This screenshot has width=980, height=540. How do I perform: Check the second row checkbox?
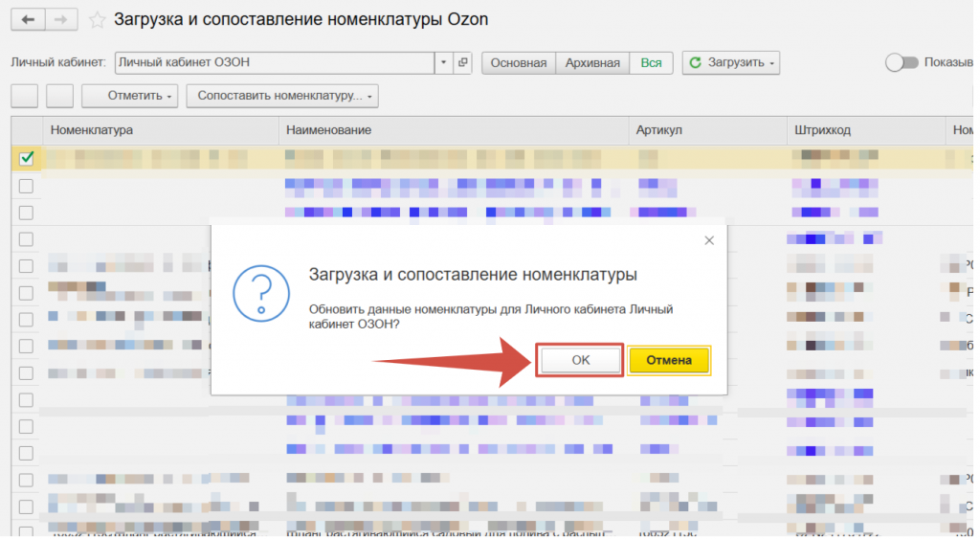(26, 185)
